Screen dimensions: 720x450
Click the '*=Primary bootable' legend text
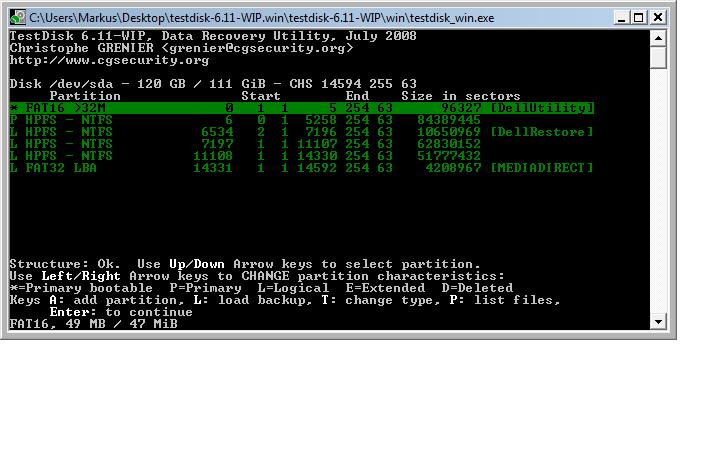click(x=81, y=288)
